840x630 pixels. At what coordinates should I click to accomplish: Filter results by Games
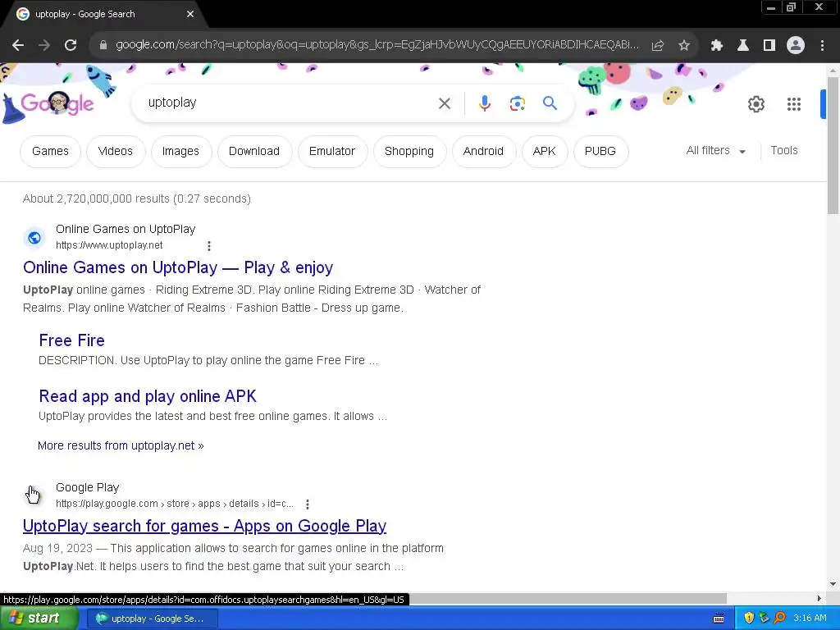50,152
